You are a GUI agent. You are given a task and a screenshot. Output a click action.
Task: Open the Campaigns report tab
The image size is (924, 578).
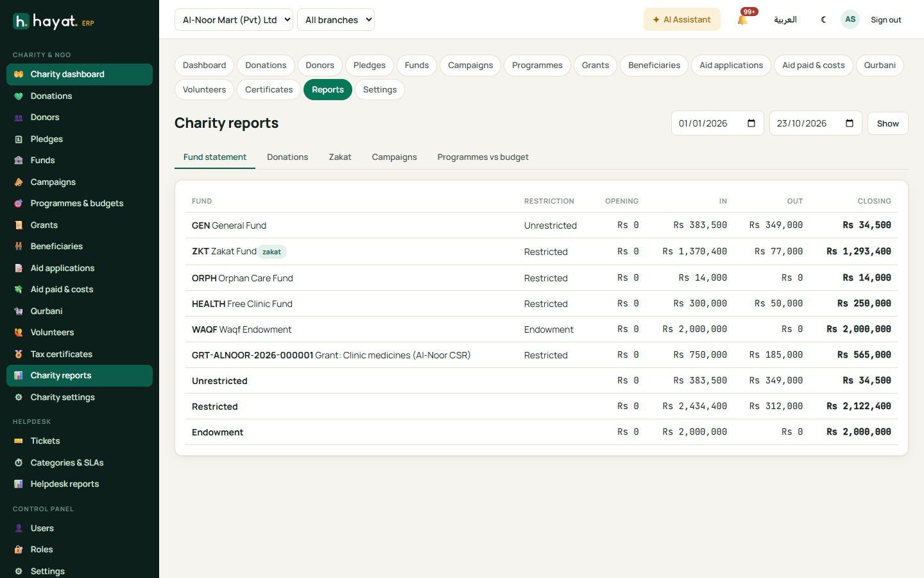coord(395,157)
